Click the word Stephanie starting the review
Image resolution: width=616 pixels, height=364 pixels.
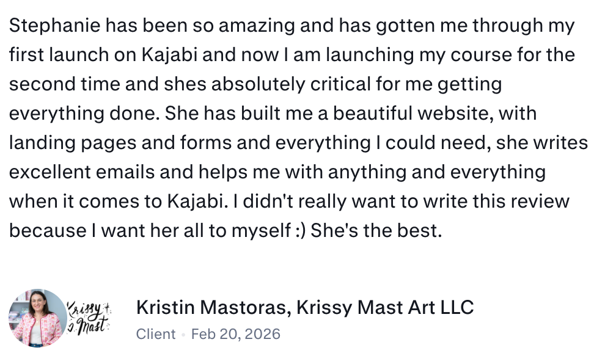(x=54, y=26)
